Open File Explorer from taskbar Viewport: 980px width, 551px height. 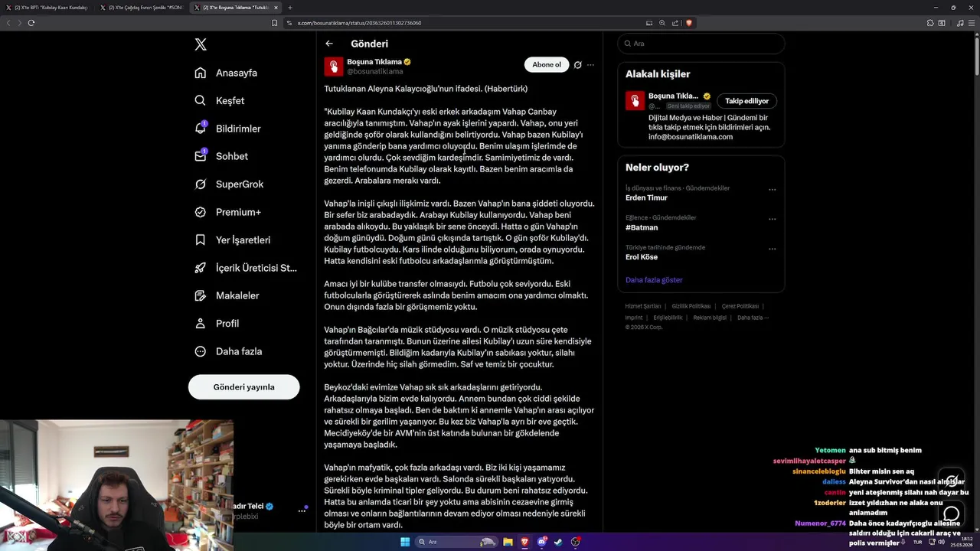coord(508,542)
